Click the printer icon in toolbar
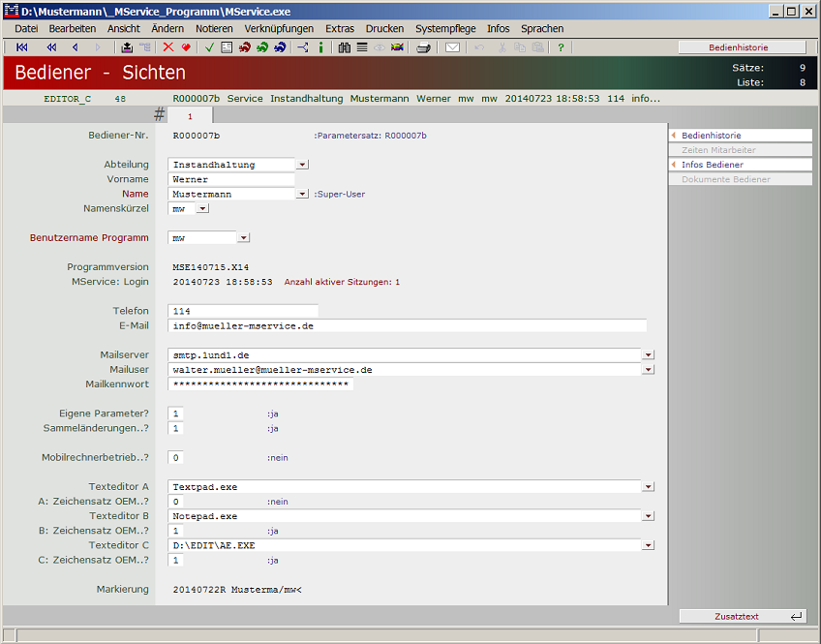 click(423, 47)
